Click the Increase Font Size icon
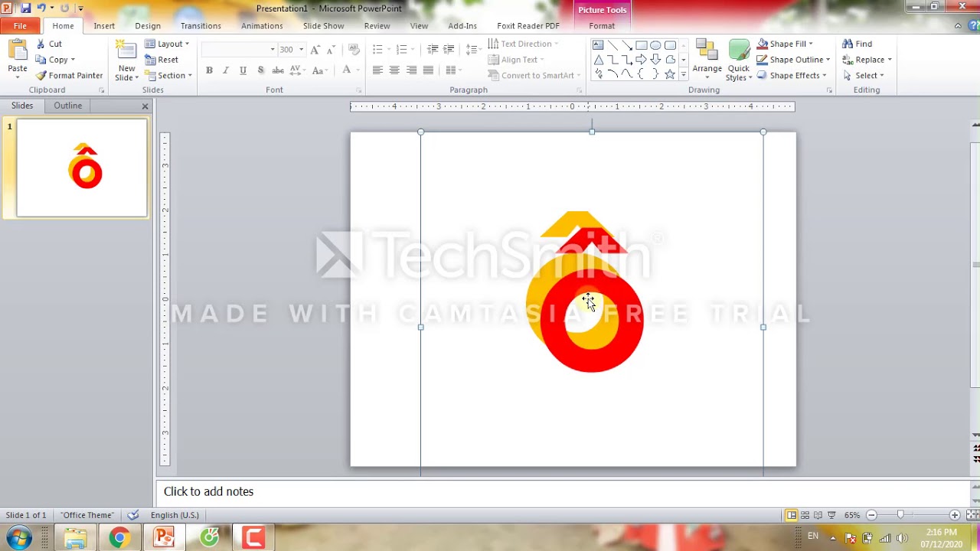The width and height of the screenshot is (980, 551). coord(315,50)
